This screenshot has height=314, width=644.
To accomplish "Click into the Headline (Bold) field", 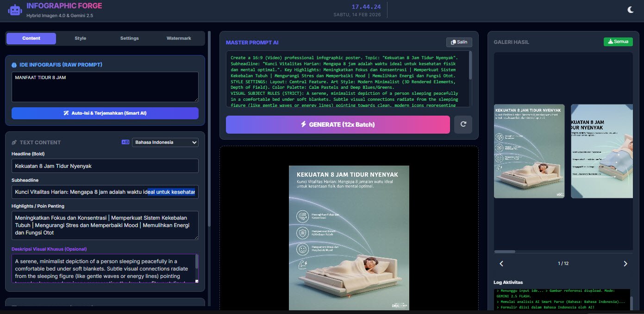I will pos(105,166).
